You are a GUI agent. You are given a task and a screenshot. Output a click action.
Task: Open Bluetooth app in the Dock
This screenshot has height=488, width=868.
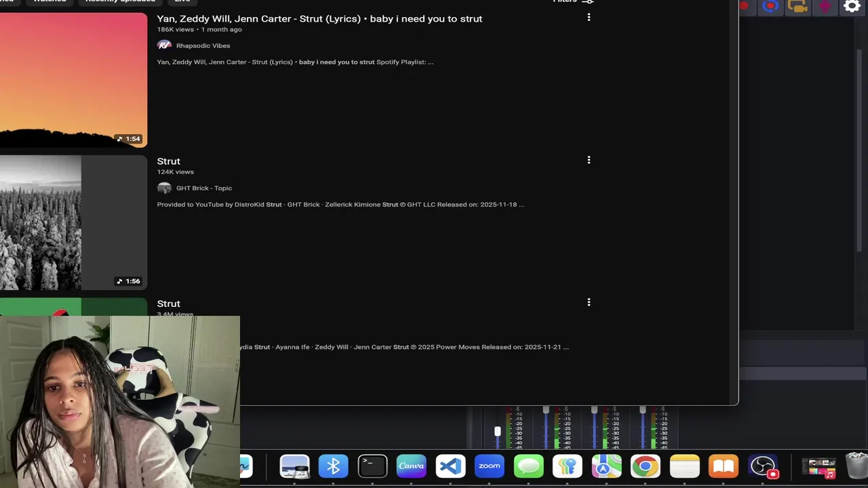(333, 466)
